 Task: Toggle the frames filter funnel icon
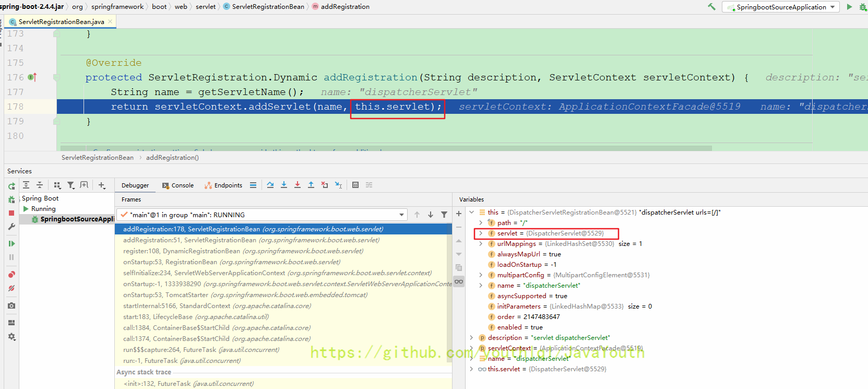pos(444,215)
